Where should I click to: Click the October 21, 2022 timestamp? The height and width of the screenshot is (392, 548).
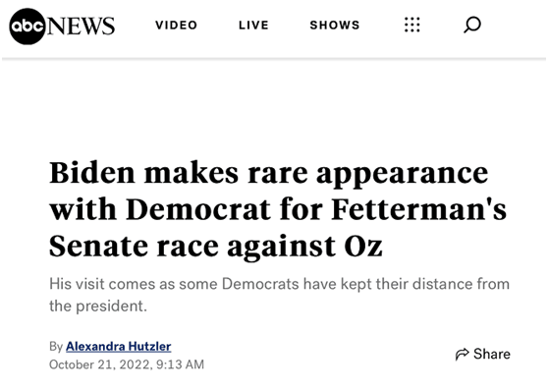tap(127, 364)
